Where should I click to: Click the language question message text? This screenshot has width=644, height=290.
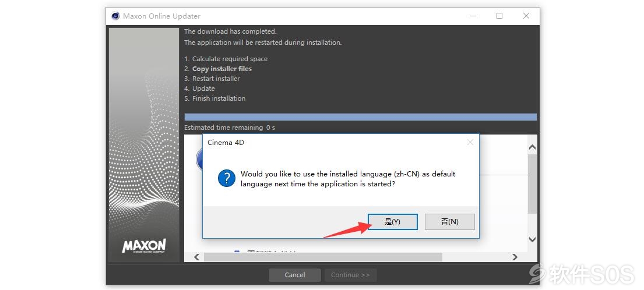click(x=348, y=179)
